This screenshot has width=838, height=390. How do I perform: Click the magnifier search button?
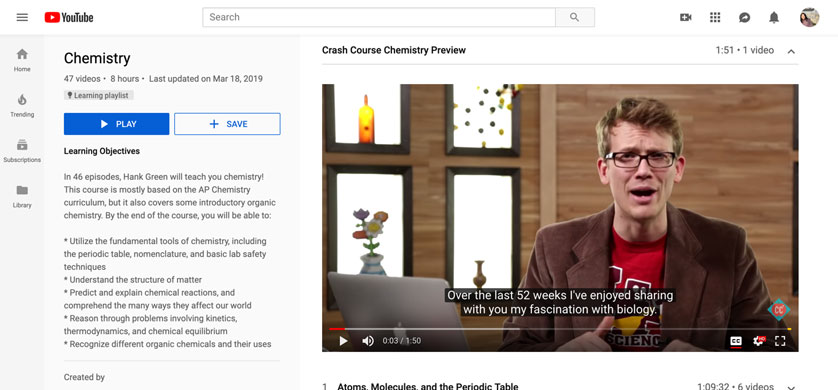click(575, 17)
